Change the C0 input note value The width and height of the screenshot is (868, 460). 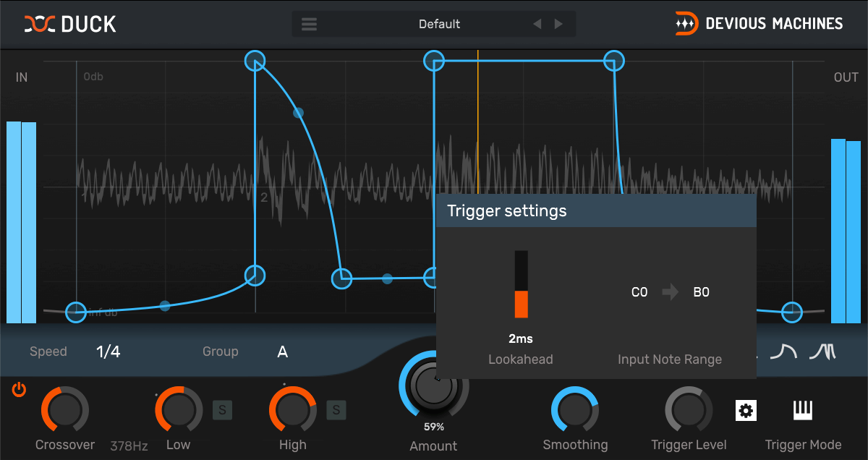639,292
